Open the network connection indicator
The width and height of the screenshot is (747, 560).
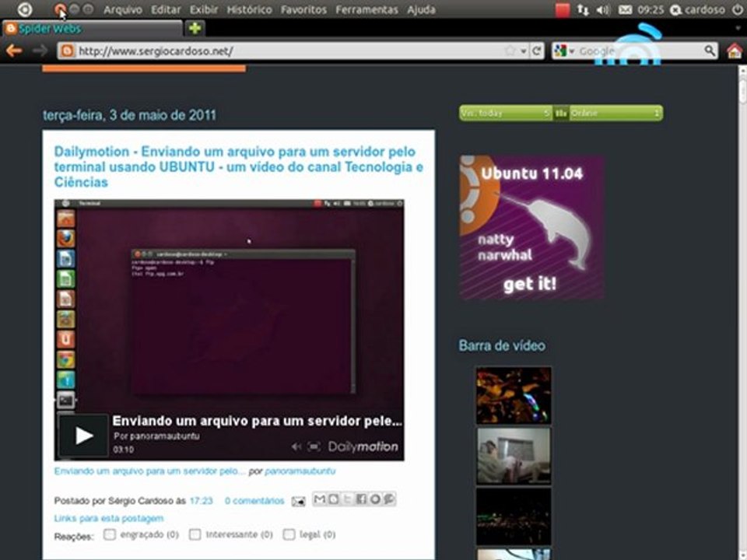pyautogui.click(x=583, y=9)
